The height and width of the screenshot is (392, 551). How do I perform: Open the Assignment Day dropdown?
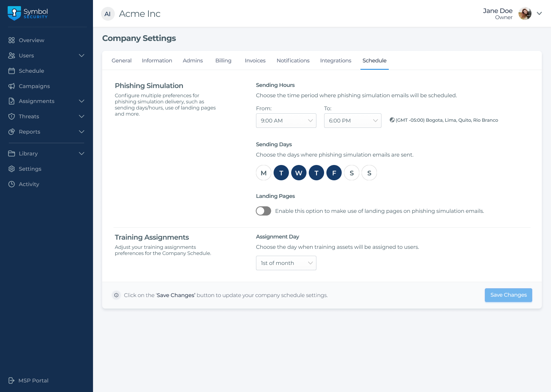[x=286, y=263]
